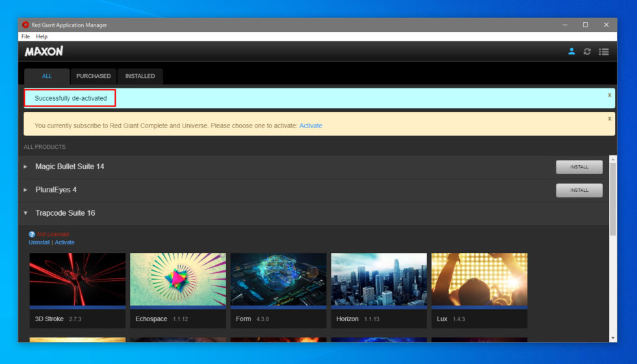This screenshot has height=364, width=637.
Task: Open the Help menu
Action: click(42, 36)
